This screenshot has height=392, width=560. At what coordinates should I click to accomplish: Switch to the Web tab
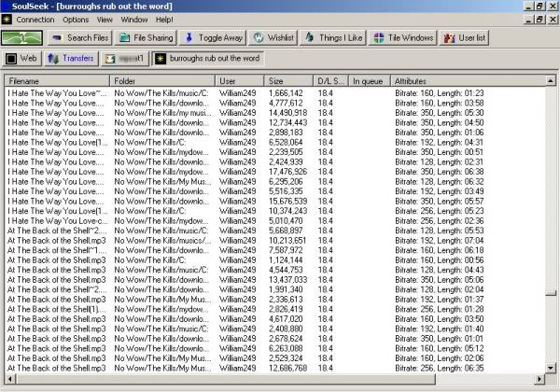[21, 59]
